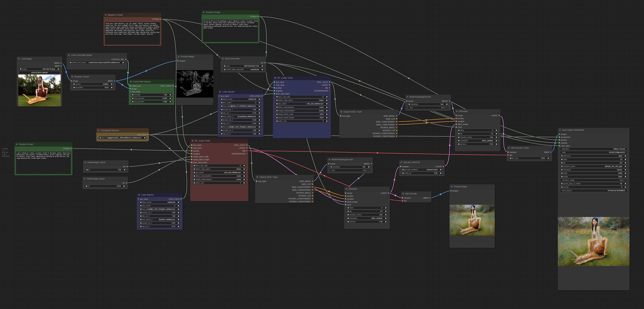Increase scale_by with its right arrow
This screenshot has height=309, width=644.
coord(440,173)
